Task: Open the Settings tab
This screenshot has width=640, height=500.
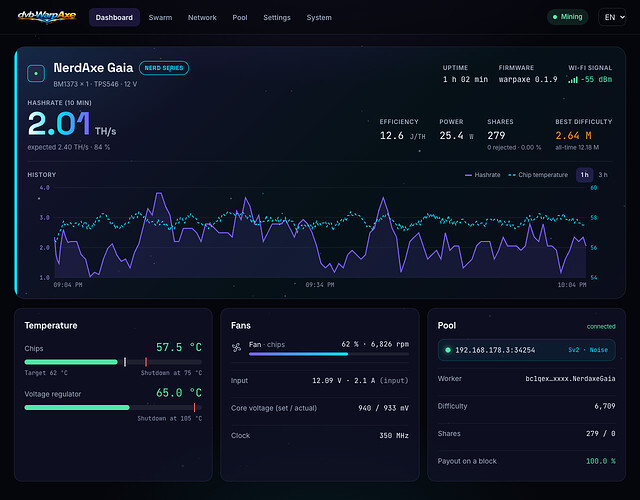Action: click(x=277, y=18)
